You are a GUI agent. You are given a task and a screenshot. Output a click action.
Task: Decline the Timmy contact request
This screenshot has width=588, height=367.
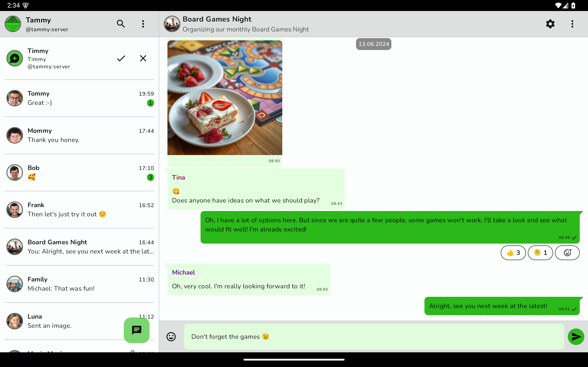(144, 58)
